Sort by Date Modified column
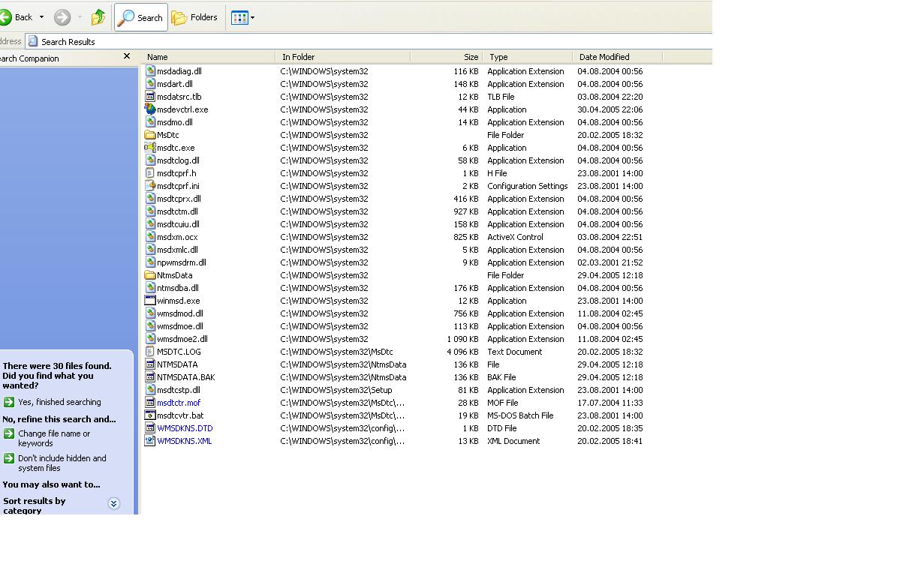Image resolution: width=897 pixels, height=588 pixels. coord(617,57)
